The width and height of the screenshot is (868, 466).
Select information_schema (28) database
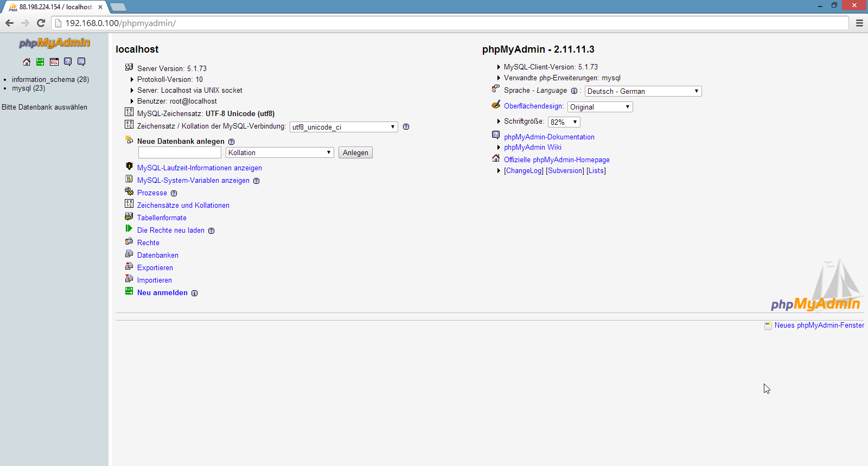[x=50, y=80]
